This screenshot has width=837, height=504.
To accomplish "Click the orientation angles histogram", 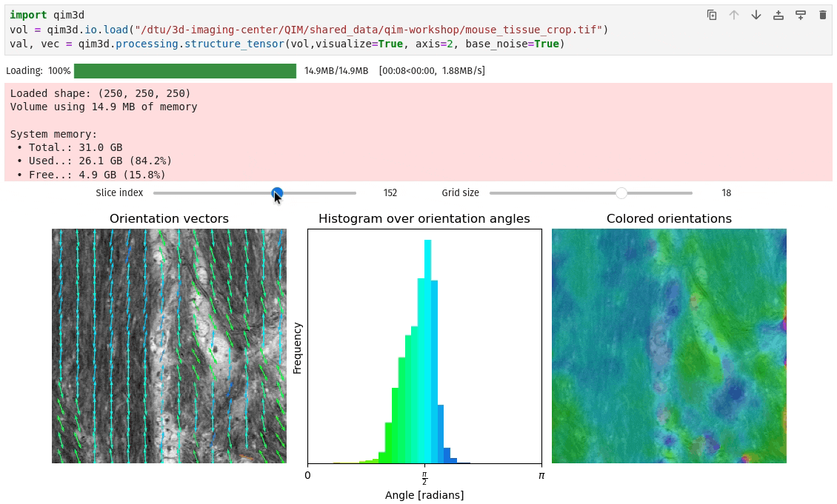I will click(424, 346).
